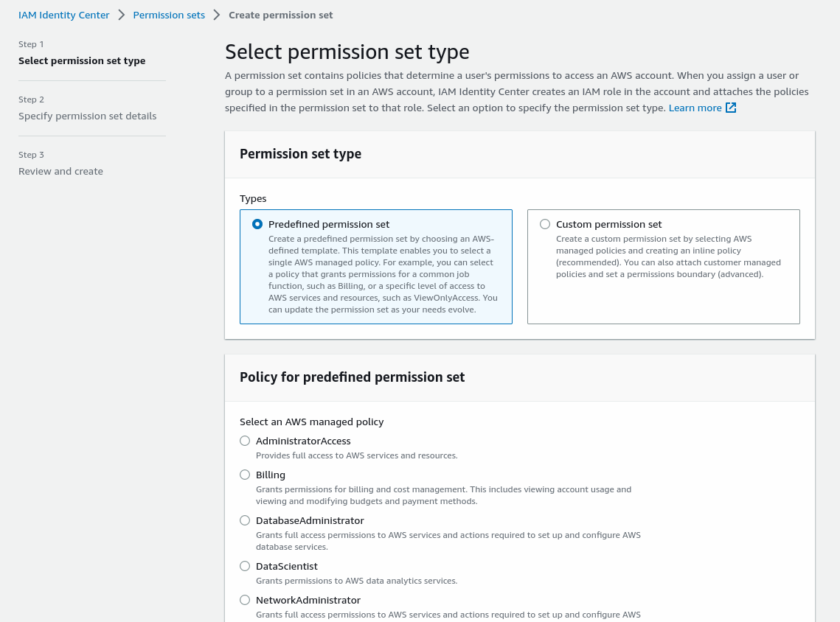
Task: Click the first breadcrumb chevron separator
Action: 122,15
